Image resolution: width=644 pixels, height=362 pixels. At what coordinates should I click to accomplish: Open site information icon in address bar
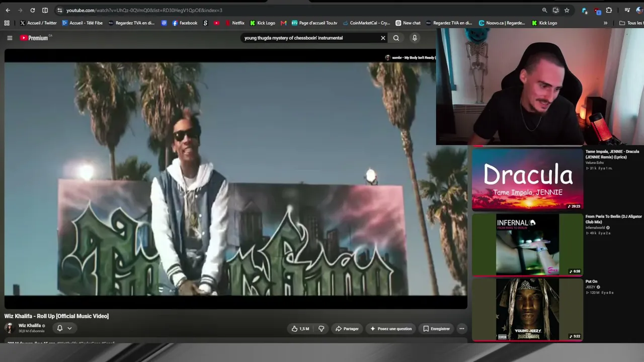[x=60, y=10]
